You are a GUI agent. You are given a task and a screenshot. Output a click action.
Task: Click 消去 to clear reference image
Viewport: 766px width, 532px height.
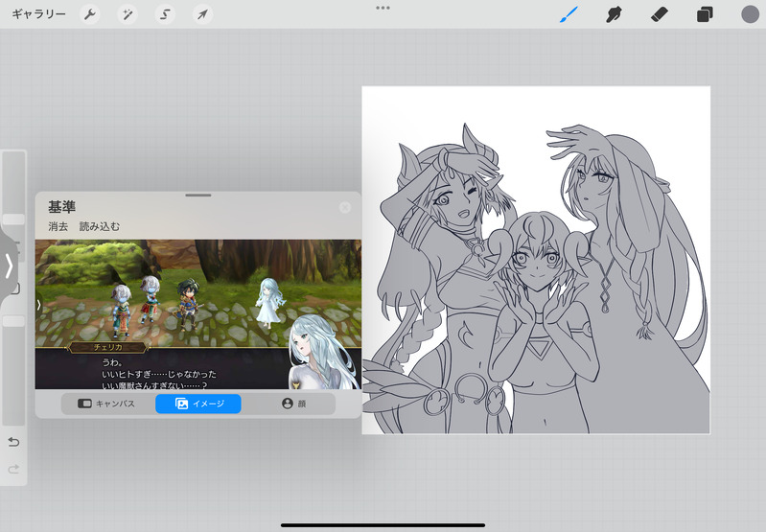click(x=58, y=226)
